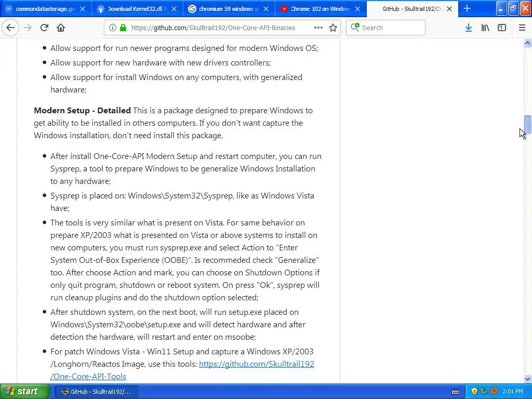Click text 'After install One-Core-API Modern Setup'

coord(124,156)
